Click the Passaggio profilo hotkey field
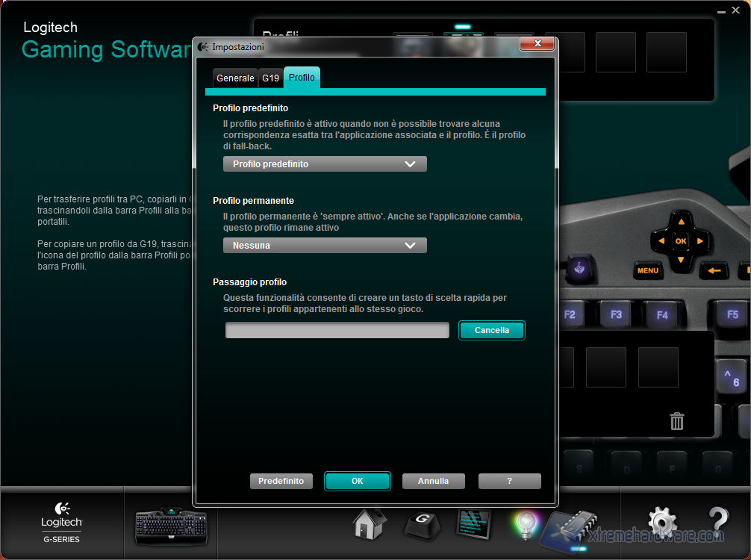751x560 pixels. pyautogui.click(x=337, y=330)
